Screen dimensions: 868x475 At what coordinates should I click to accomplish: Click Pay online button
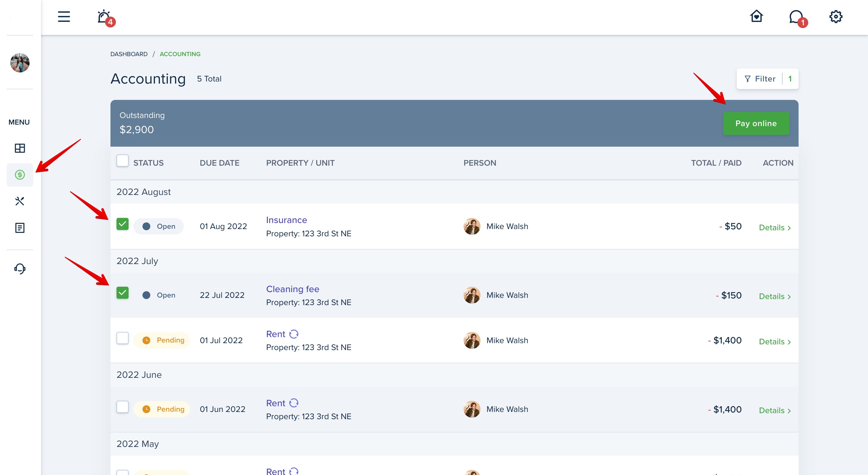(756, 123)
